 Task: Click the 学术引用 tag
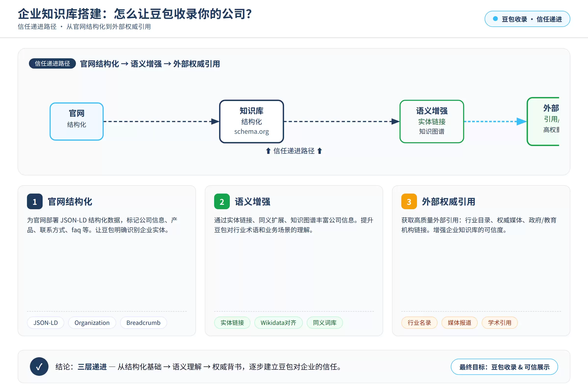point(500,323)
